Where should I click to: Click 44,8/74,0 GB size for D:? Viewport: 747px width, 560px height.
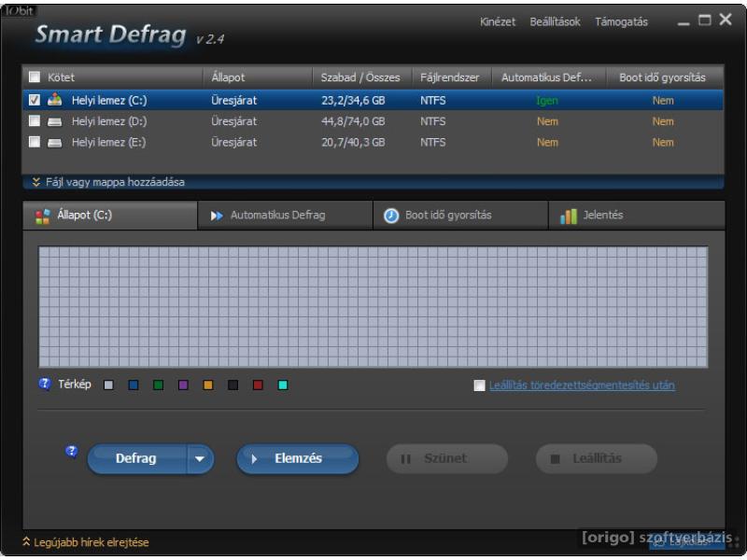coord(353,121)
